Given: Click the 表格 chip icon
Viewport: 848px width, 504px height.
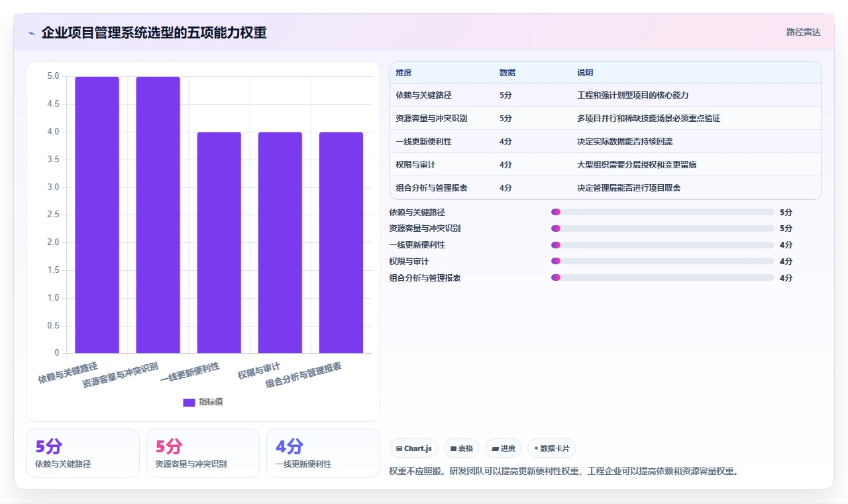Looking at the screenshot, I should point(453,448).
